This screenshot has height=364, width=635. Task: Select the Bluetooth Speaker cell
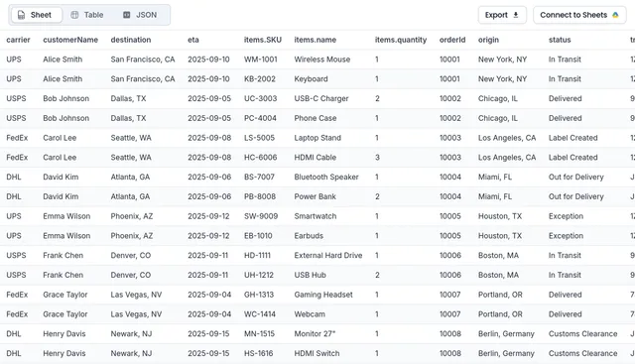pos(326,177)
